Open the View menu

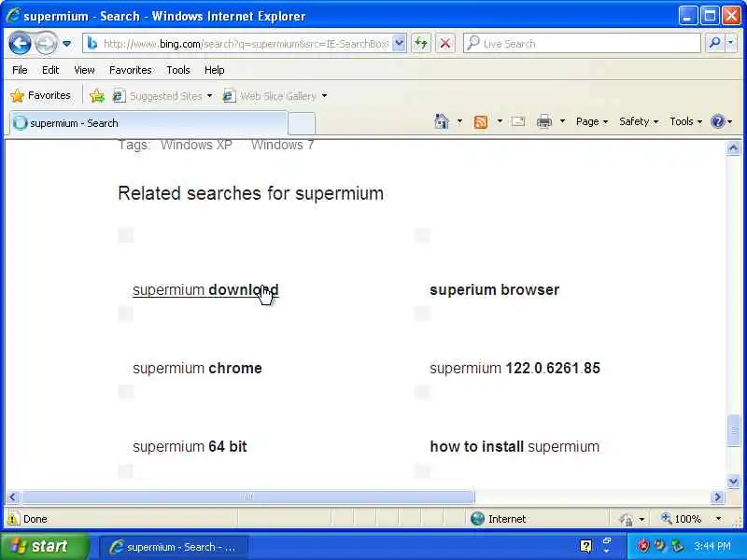[84, 70]
